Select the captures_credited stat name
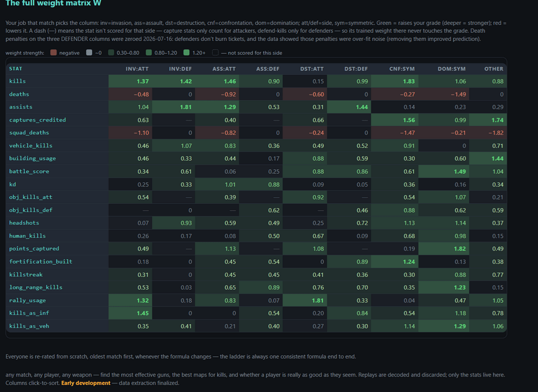This screenshot has height=392, width=538. (38, 120)
